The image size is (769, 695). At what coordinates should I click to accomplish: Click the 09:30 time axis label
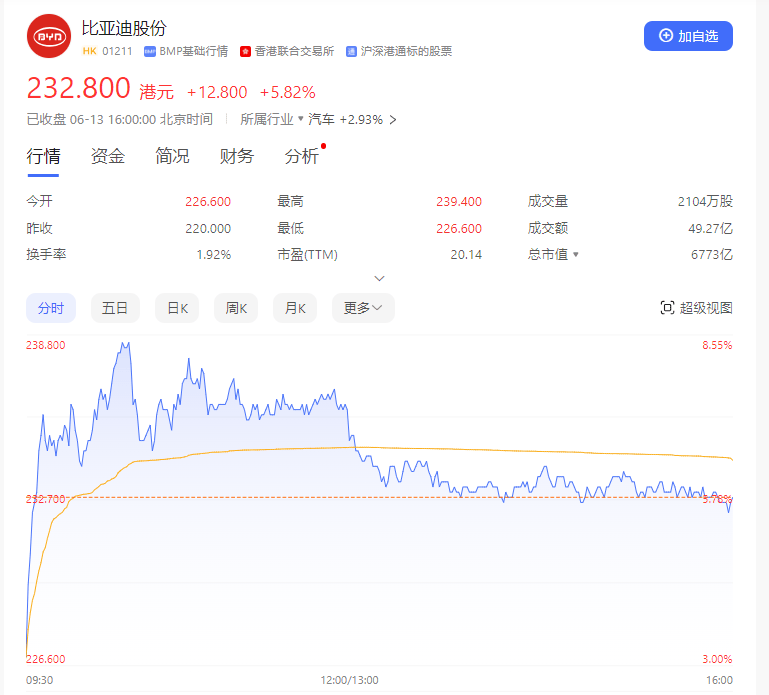coord(39,680)
